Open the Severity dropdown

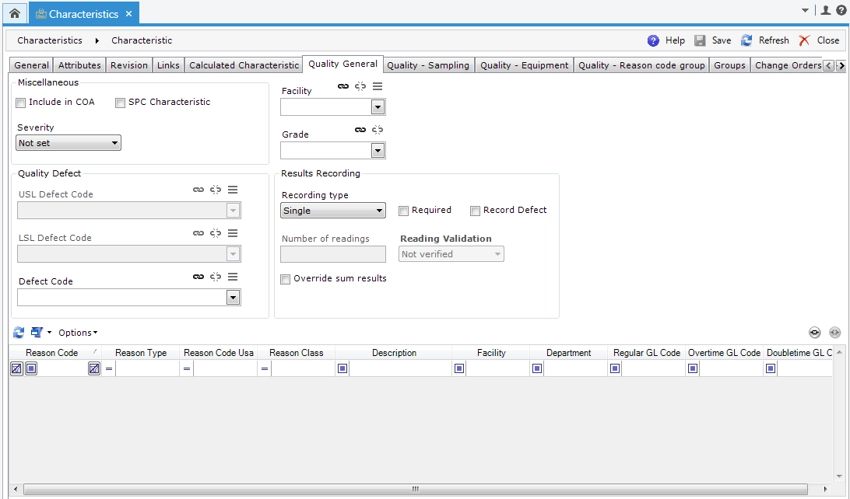pos(69,143)
